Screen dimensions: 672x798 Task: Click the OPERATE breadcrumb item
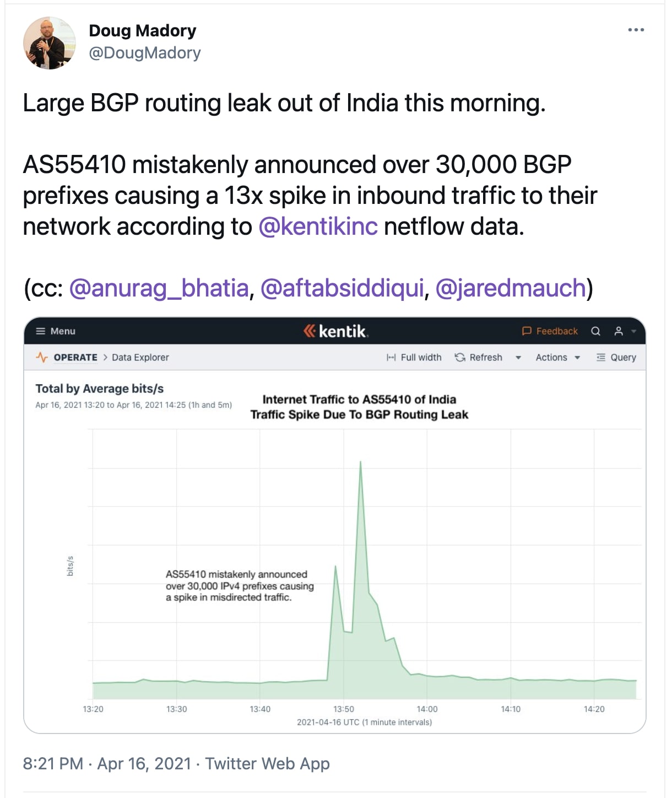(75, 357)
